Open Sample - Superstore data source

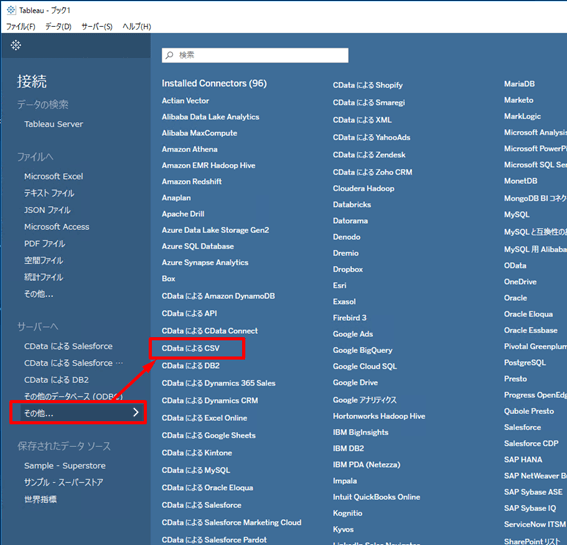tap(65, 465)
